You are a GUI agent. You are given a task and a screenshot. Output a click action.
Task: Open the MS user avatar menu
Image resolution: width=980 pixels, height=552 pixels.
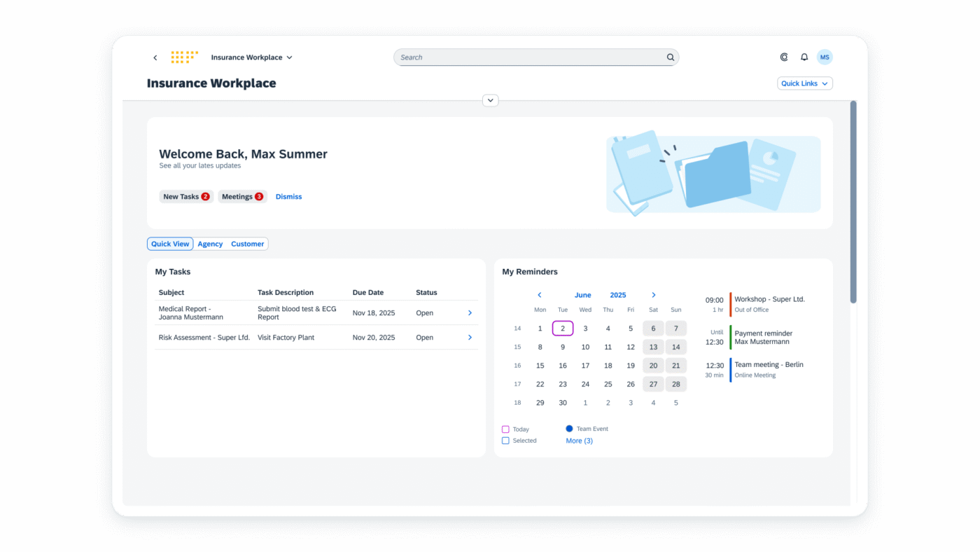click(825, 57)
